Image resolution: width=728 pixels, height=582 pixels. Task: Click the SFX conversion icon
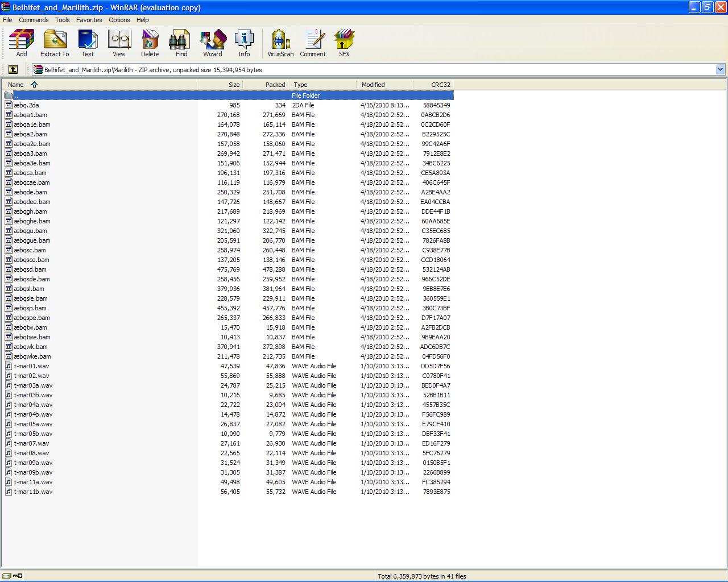tap(344, 43)
